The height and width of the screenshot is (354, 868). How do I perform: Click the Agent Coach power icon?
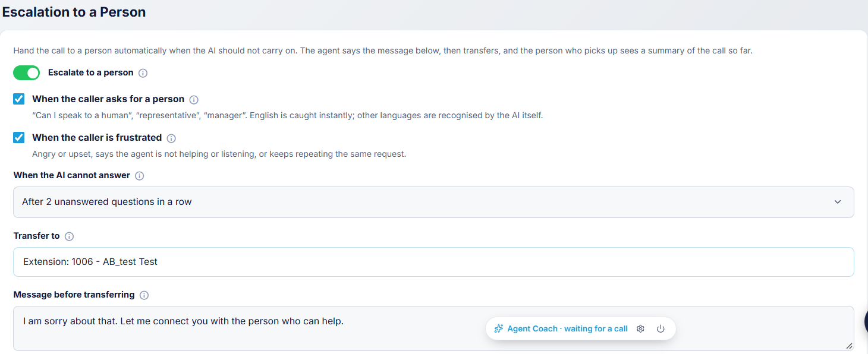coord(661,328)
